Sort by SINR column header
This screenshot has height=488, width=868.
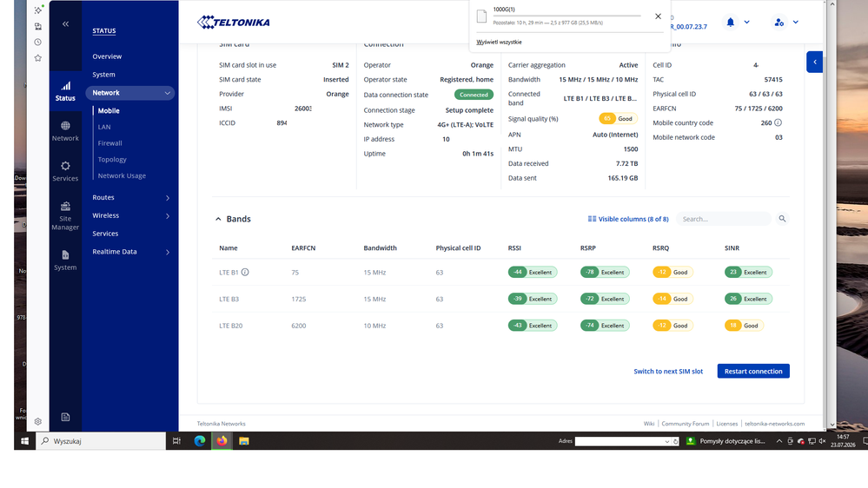[732, 247]
